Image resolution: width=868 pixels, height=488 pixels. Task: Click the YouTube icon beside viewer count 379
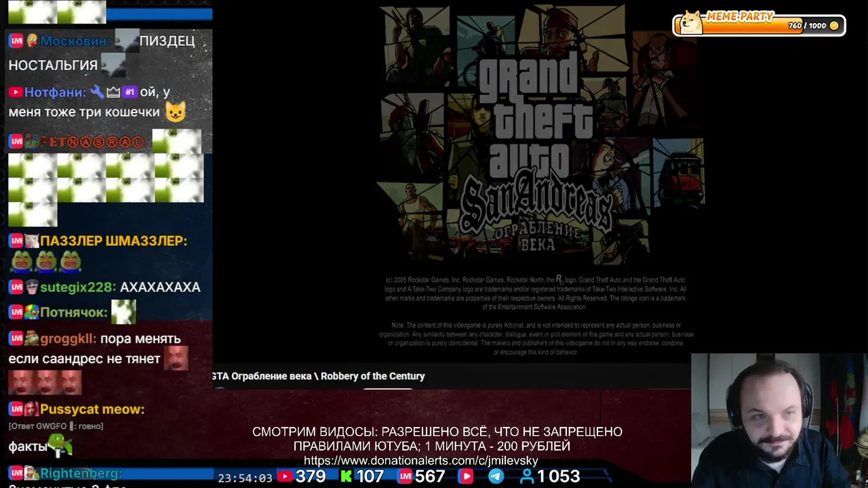tap(285, 477)
